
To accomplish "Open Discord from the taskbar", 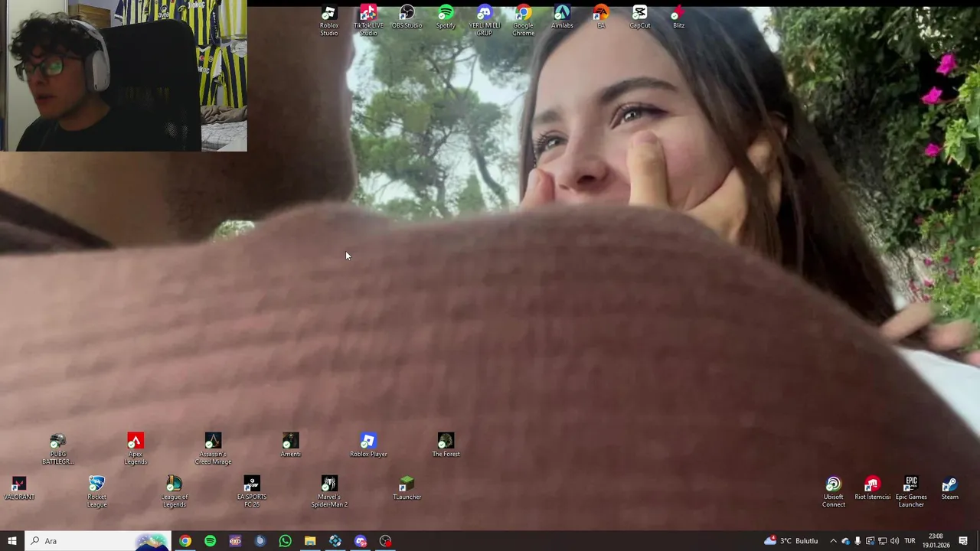I will (360, 541).
